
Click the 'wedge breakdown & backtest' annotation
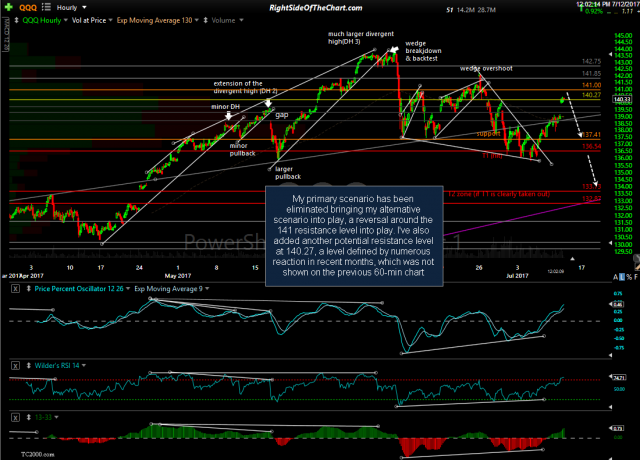(423, 51)
